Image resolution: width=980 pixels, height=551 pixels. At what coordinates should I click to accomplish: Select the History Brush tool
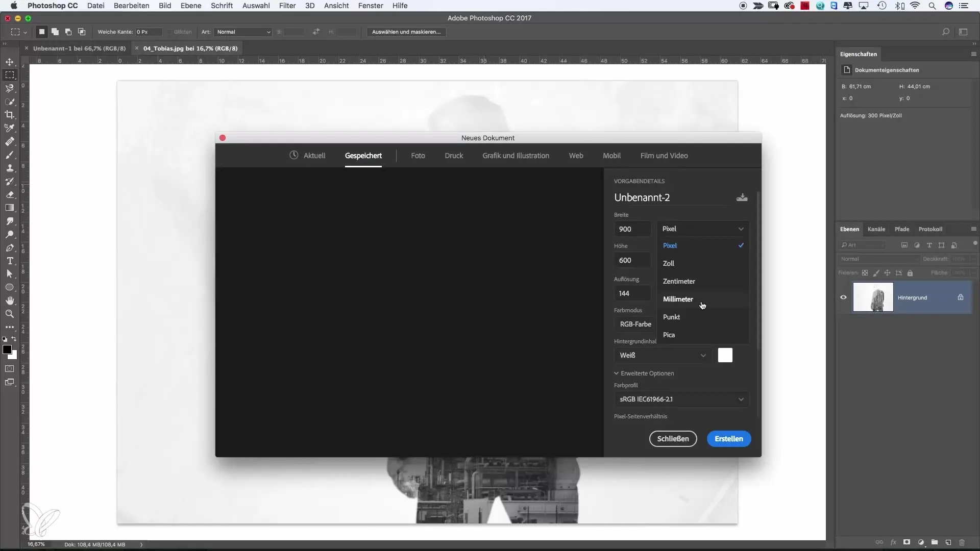click(x=10, y=181)
